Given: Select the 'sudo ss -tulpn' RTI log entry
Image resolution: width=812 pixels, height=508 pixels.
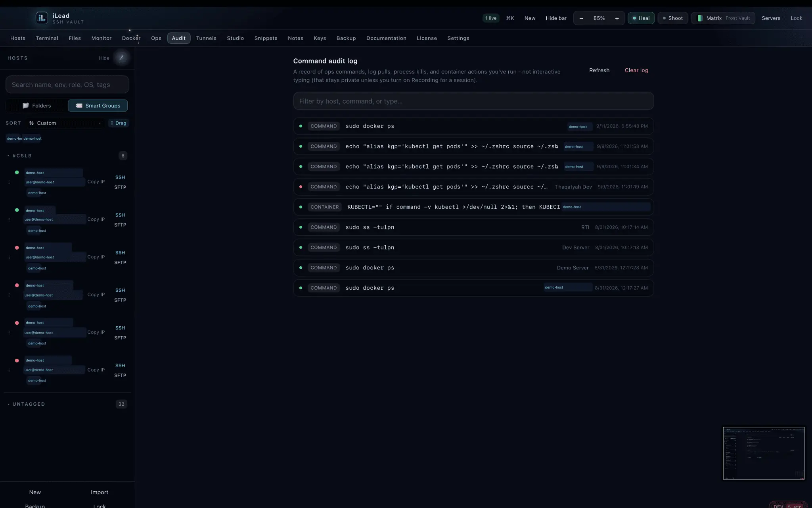Looking at the screenshot, I should (473, 227).
